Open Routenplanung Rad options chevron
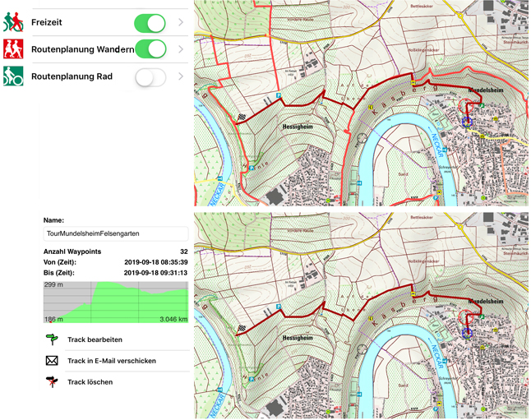 pos(181,77)
